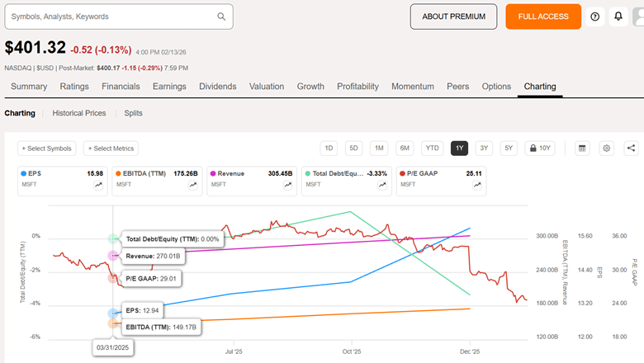Open chart settings gear

tap(607, 148)
